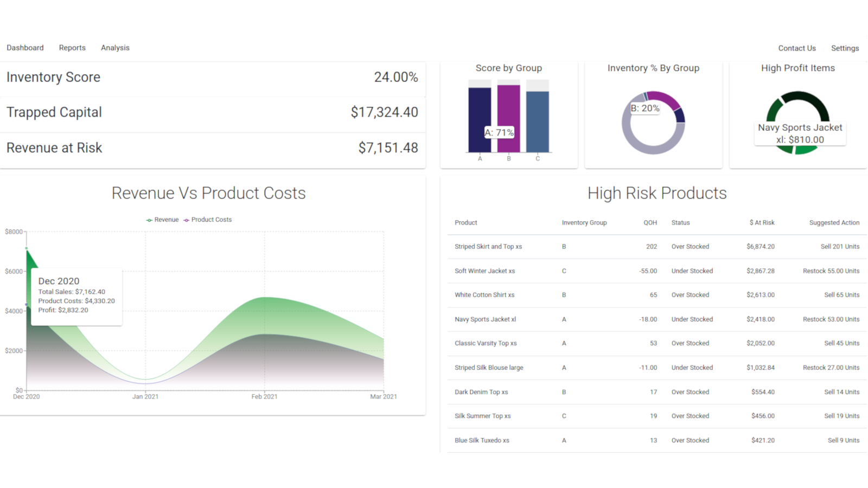Click the $554.40 at-risk amount
Viewport: 868px width, 488px height.
(x=763, y=392)
